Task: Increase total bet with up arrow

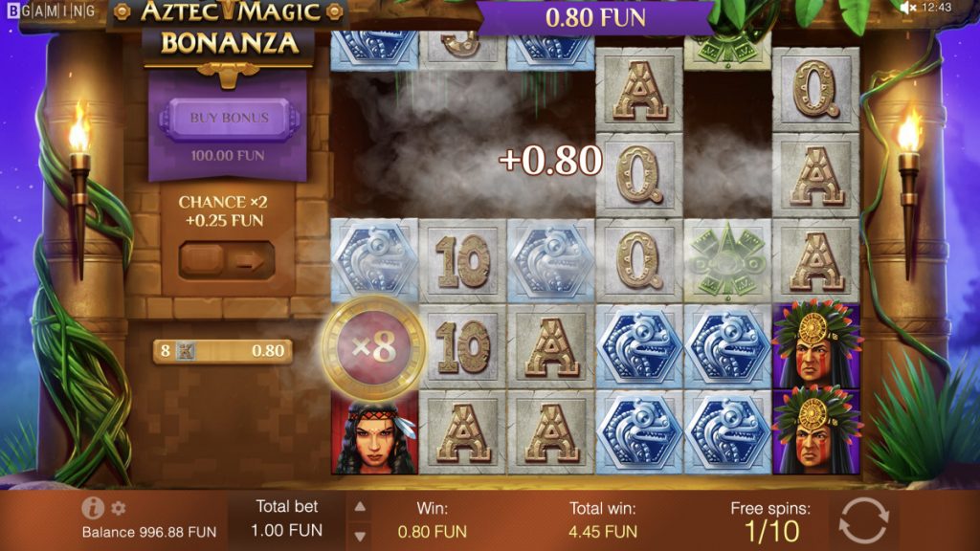Action: [x=360, y=507]
